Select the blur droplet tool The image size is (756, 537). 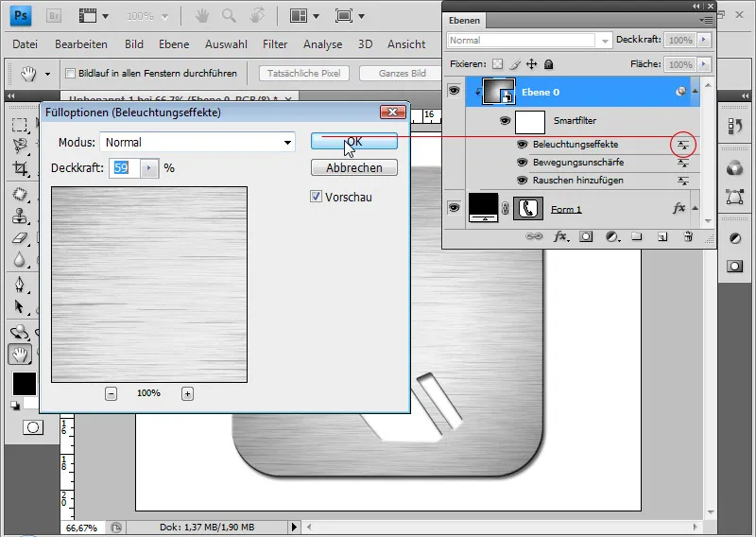pos(19,260)
